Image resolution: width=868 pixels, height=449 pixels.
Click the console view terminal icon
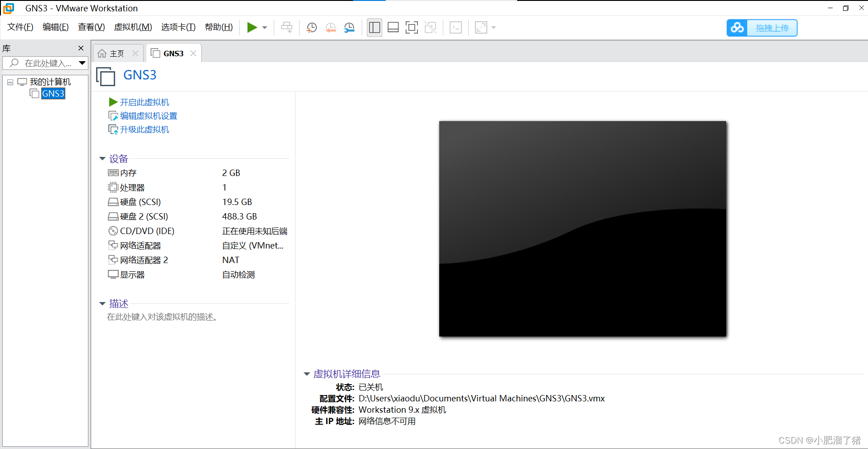[x=456, y=28]
